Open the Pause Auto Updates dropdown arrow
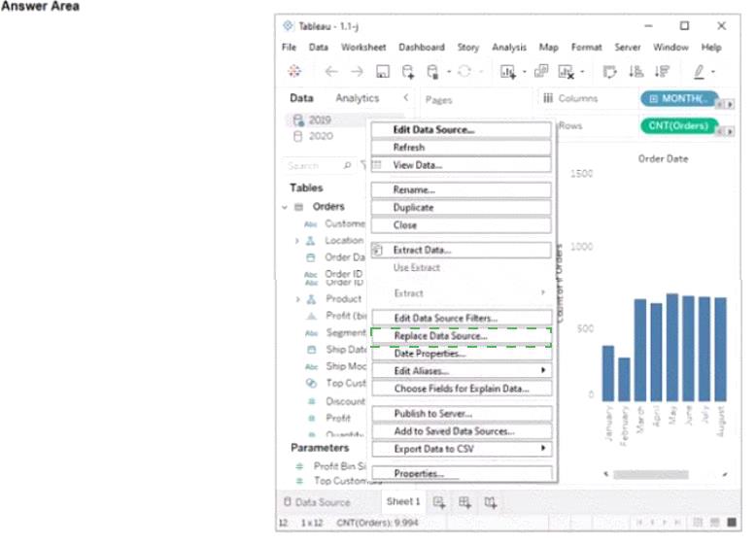Screen dimensions: 756x545 point(448,72)
